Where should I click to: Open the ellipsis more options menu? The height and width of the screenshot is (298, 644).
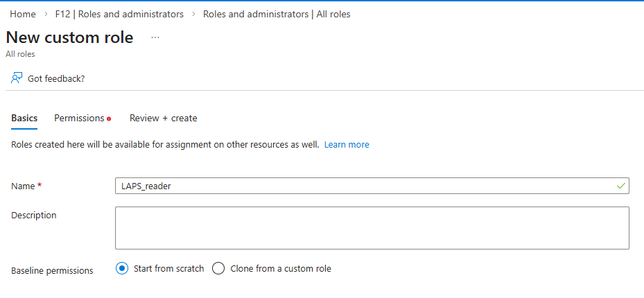coord(155,38)
